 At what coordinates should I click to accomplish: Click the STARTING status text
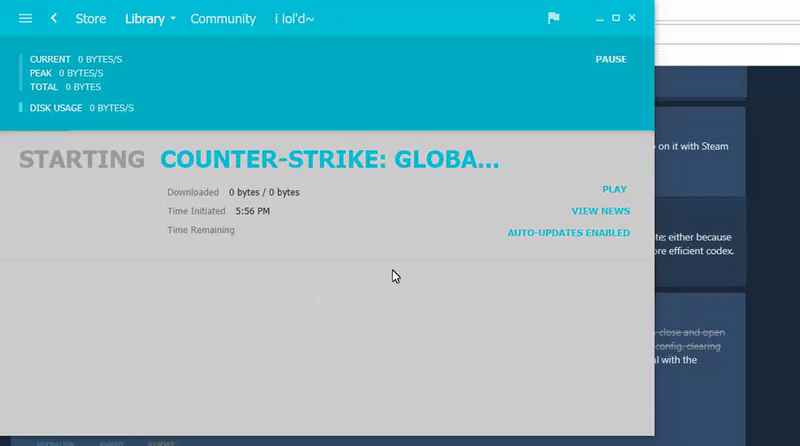click(82, 159)
